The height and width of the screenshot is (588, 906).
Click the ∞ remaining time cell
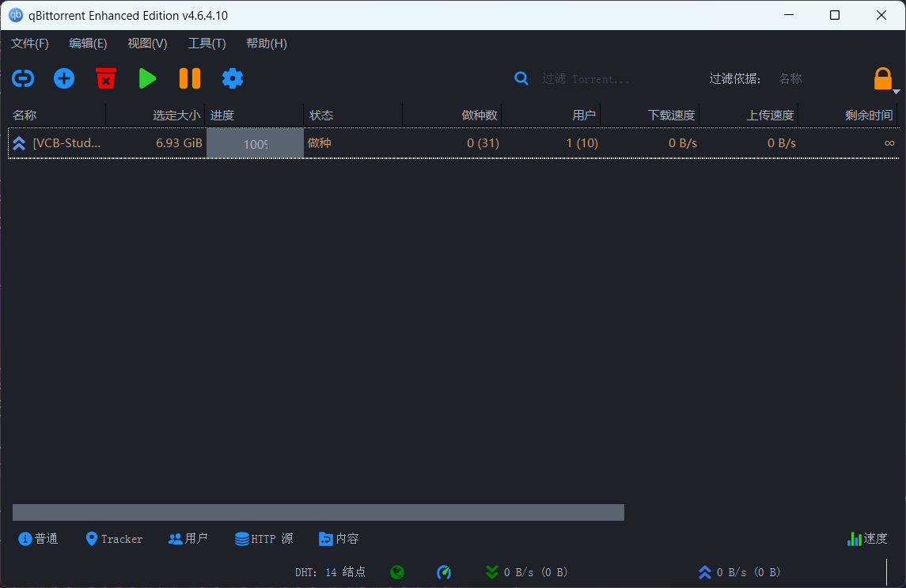[889, 142]
